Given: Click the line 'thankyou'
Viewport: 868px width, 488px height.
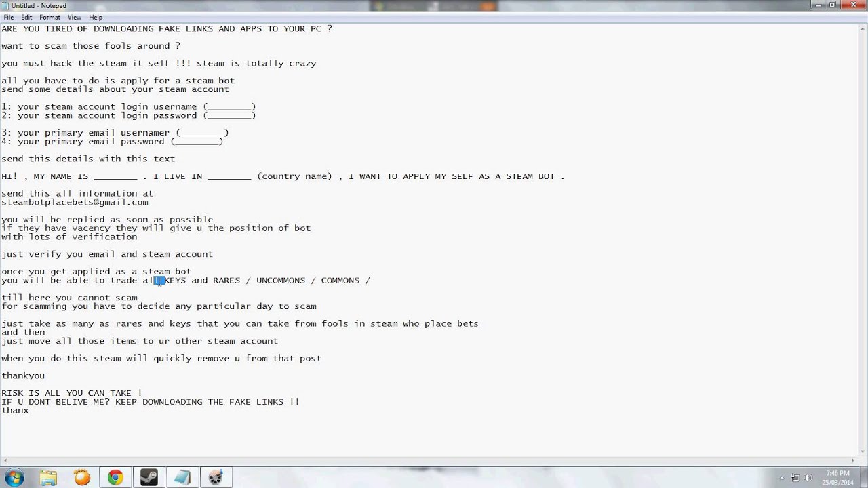Looking at the screenshot, I should 23,375.
